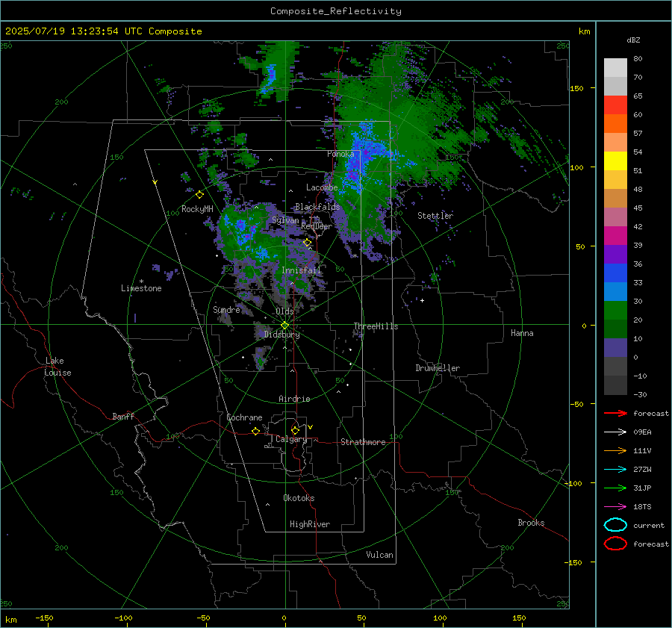Click the red 'forecast' ellipse icon

[x=615, y=544]
